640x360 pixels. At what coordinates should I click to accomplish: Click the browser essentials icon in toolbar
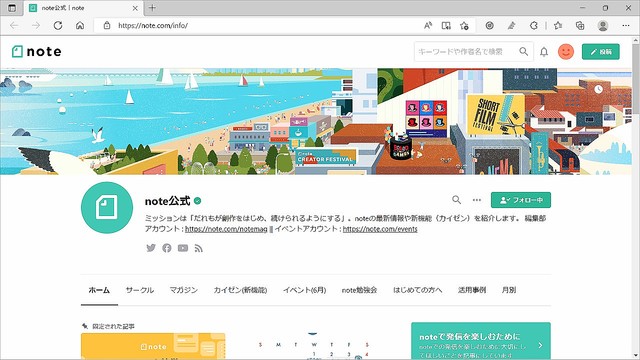tap(489, 25)
